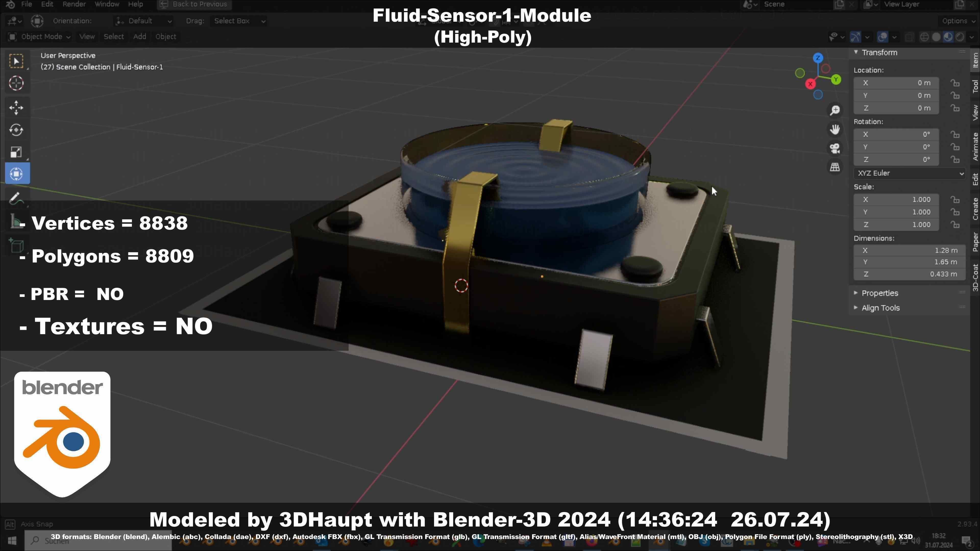
Task: Open the Select menu in viewport header
Action: coord(114,37)
